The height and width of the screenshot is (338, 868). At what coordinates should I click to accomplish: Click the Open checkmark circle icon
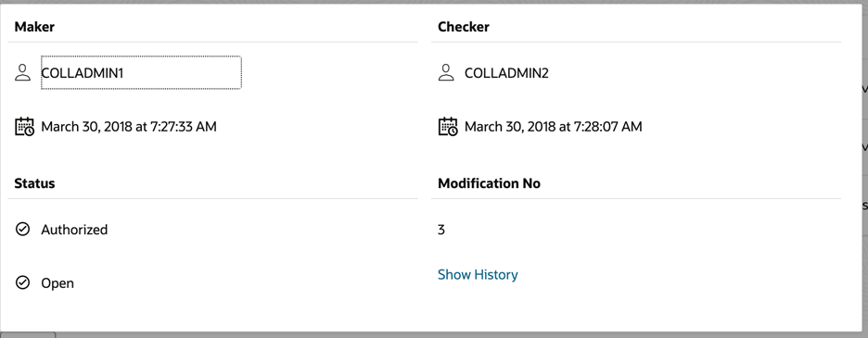coord(22,282)
